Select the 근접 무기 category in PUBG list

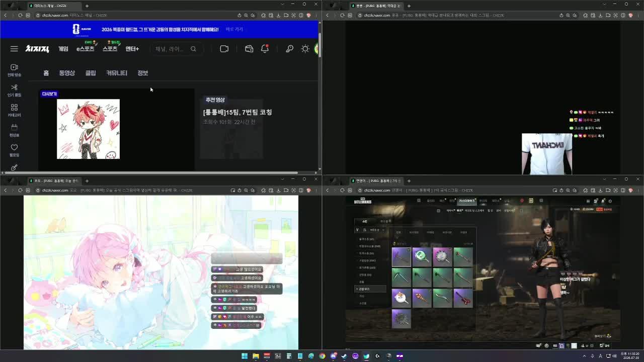370,289
